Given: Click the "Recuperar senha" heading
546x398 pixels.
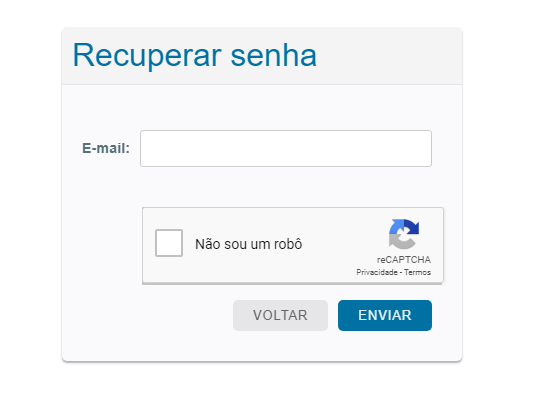Looking at the screenshot, I should [195, 55].
